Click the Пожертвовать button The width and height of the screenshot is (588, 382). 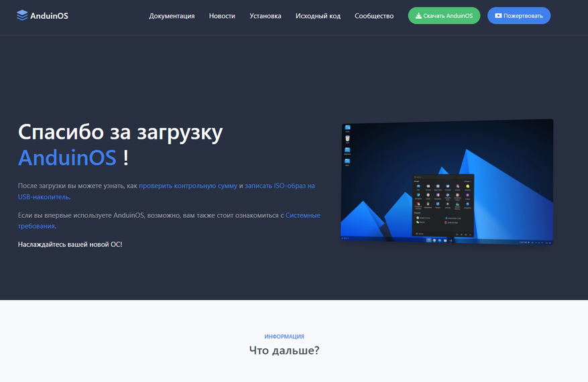click(519, 15)
